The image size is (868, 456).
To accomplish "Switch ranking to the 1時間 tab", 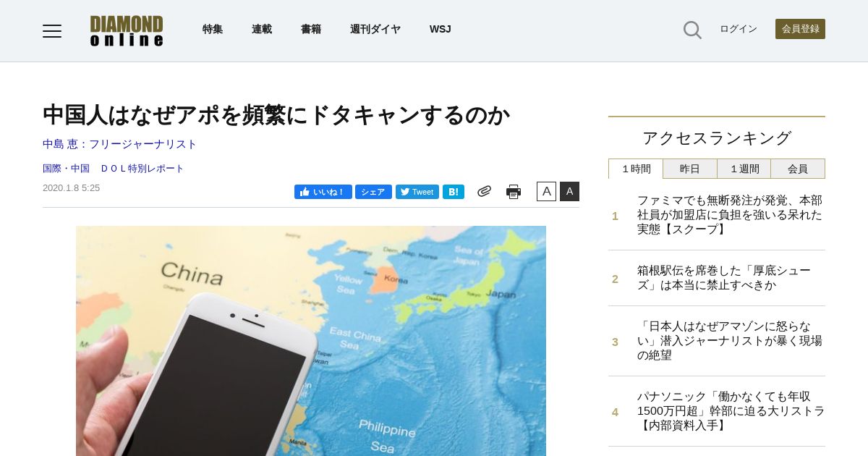I will click(x=636, y=169).
